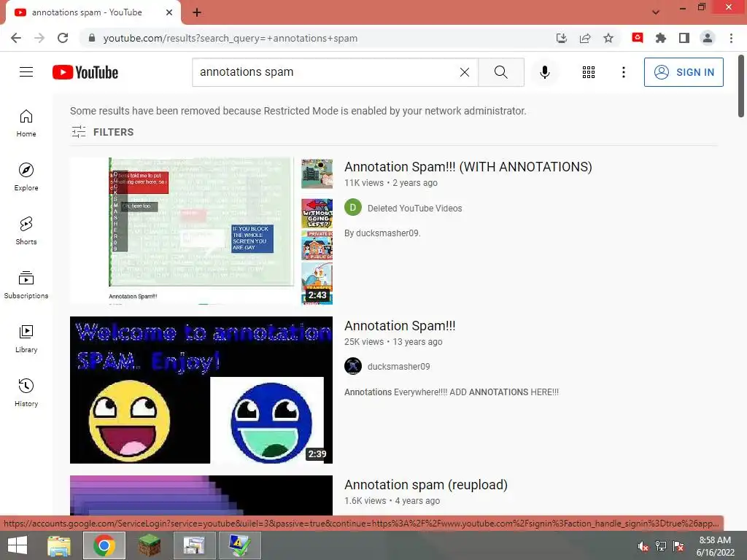Open thumbnail of 2:43 annotation video
The image size is (747, 560).
pyautogui.click(x=201, y=231)
